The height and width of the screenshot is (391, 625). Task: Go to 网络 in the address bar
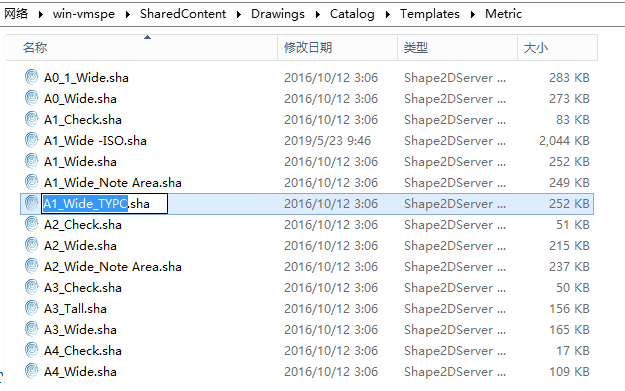pyautogui.click(x=16, y=14)
